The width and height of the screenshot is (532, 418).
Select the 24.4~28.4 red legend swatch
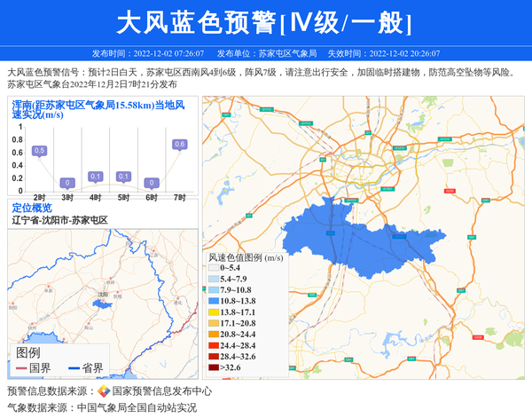[213, 345]
